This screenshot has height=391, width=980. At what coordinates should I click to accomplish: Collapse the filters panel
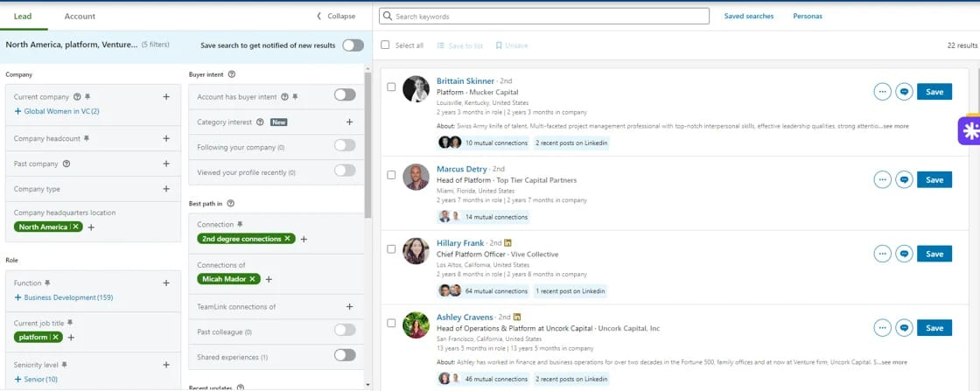336,17
